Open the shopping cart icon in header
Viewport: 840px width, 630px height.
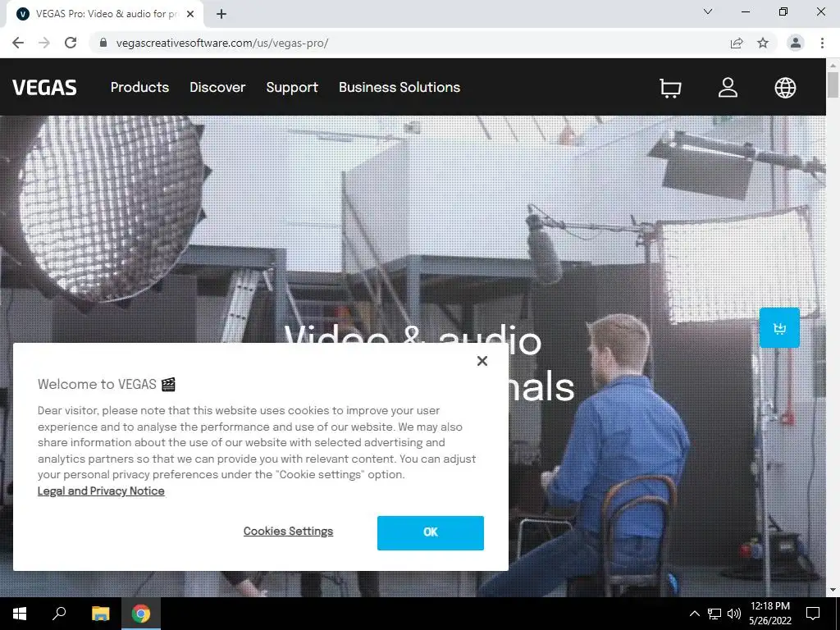tap(670, 88)
